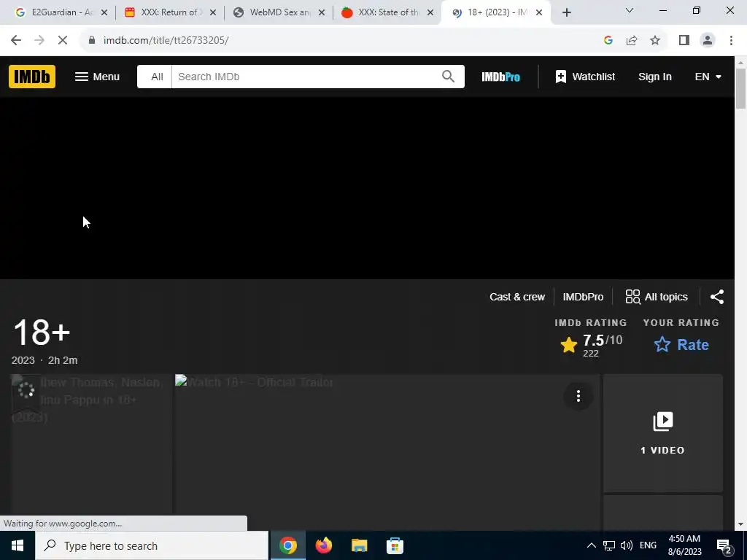Open the Chrome three-dot menu
Viewport: 747px width, 560px height.
[731, 41]
